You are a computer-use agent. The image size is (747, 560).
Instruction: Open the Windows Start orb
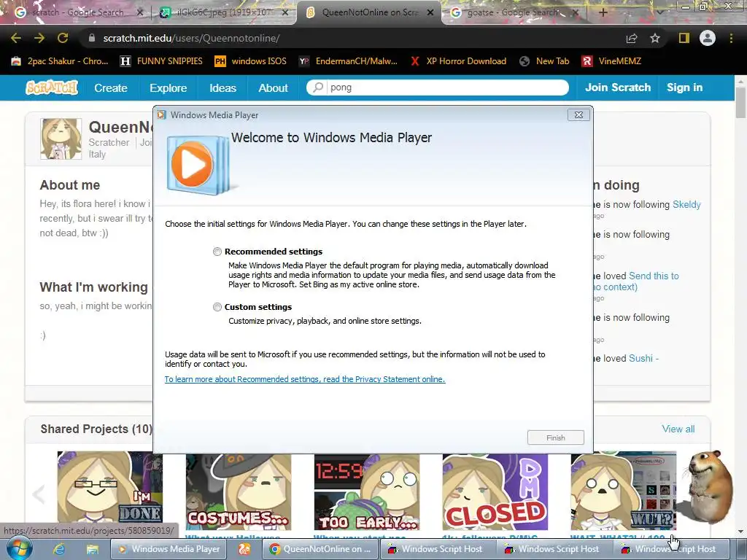[19, 549]
